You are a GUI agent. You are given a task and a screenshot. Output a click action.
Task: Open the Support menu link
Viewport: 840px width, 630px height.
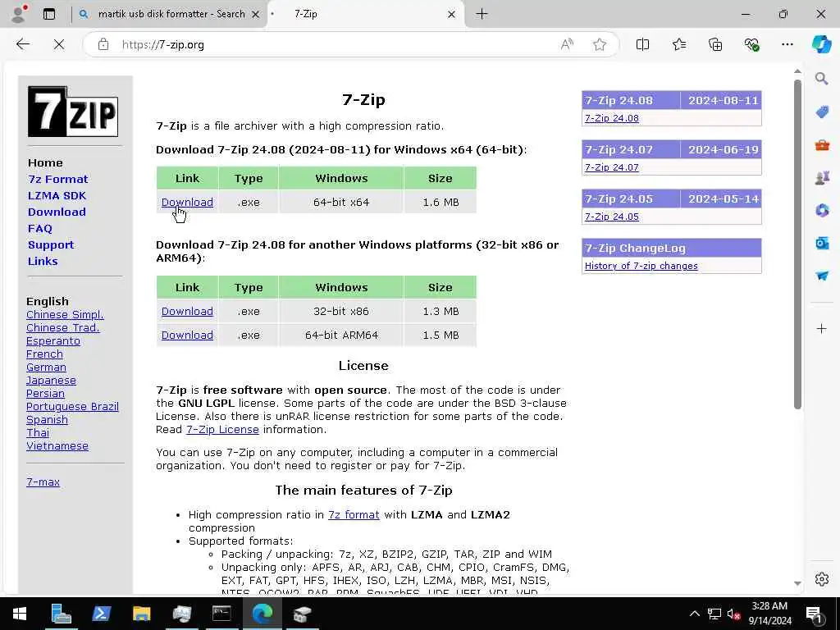(x=51, y=244)
